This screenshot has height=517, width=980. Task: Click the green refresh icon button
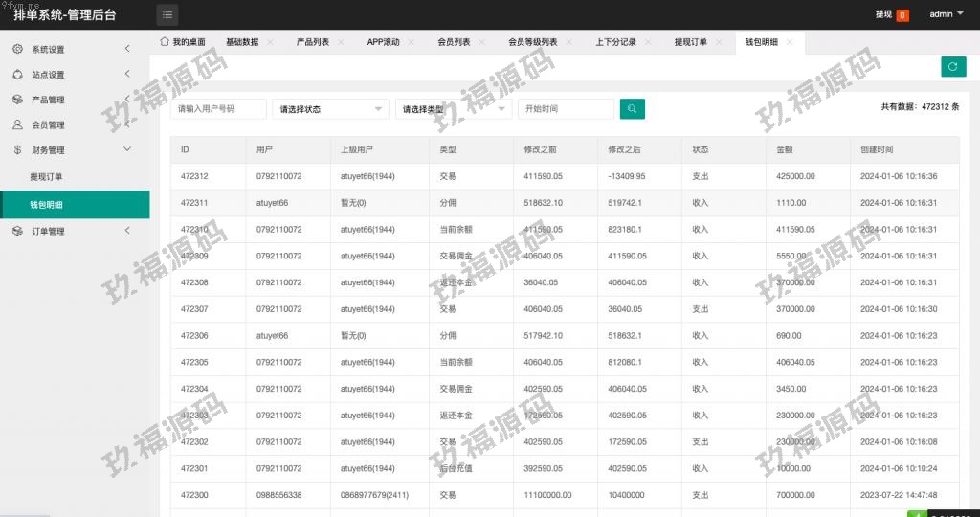[x=952, y=66]
